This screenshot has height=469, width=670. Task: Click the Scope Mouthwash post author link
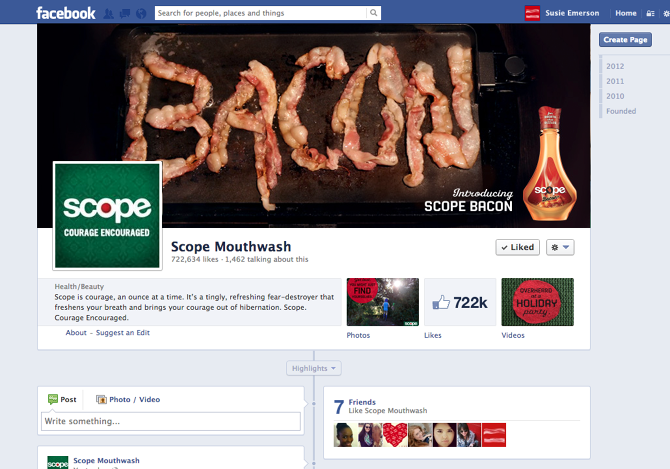coord(106,460)
